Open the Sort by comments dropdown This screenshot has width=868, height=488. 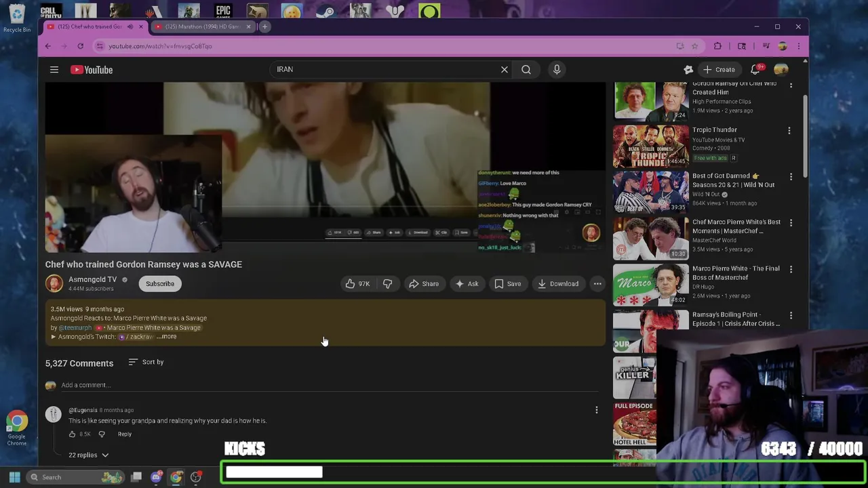tap(146, 362)
